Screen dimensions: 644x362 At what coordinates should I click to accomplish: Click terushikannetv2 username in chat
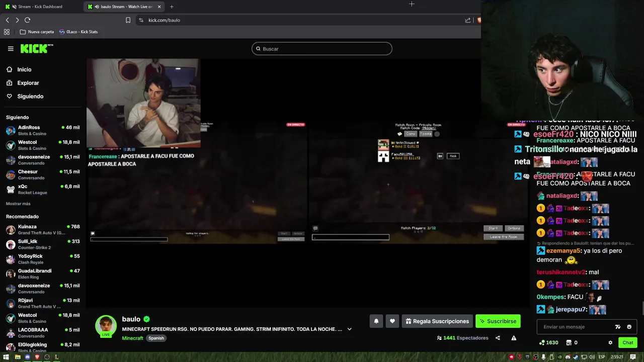coord(561,272)
